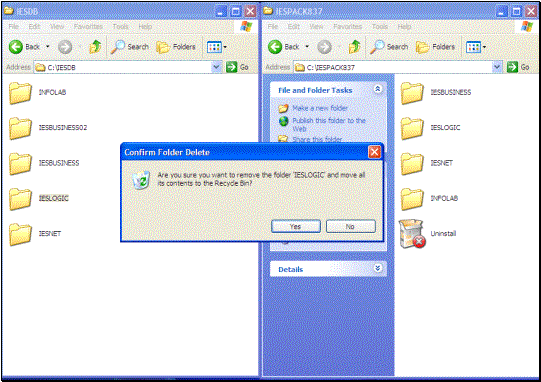
Task: Click Forward arrow in IESPACK837 window
Action: (x=324, y=47)
